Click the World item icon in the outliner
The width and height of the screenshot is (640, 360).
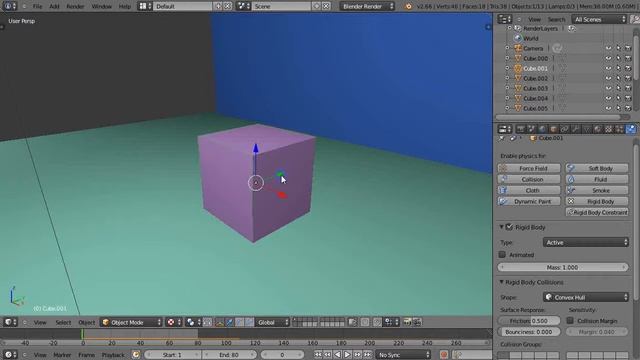click(x=518, y=38)
